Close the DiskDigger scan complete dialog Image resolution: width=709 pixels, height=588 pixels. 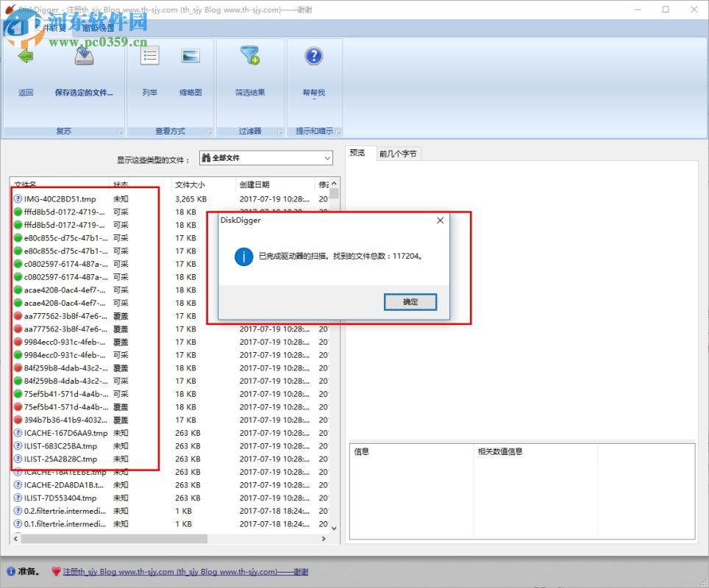440,220
